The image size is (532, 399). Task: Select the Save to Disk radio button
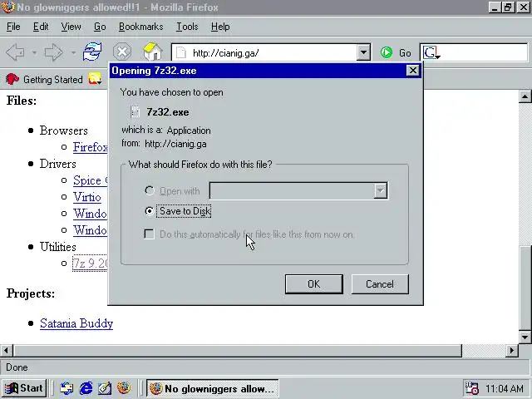pyautogui.click(x=150, y=211)
